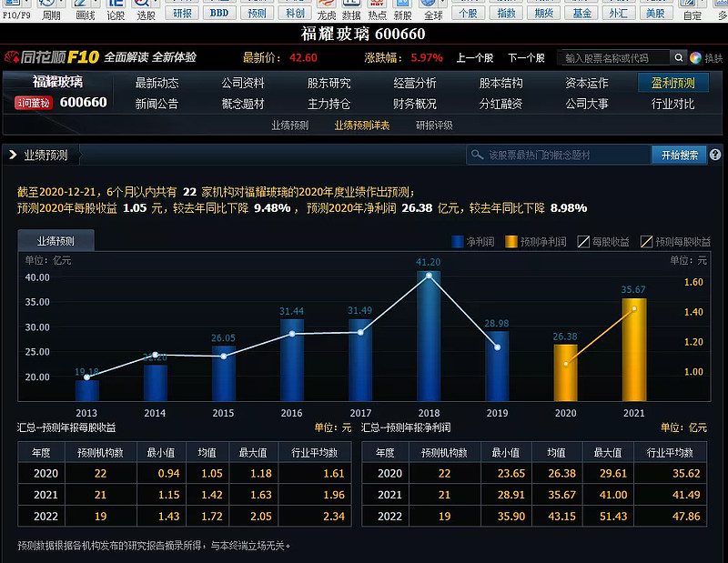The height and width of the screenshot is (563, 728).
Task: Click the 2022 EPS maximum value 2.05
Action: [x=261, y=516]
